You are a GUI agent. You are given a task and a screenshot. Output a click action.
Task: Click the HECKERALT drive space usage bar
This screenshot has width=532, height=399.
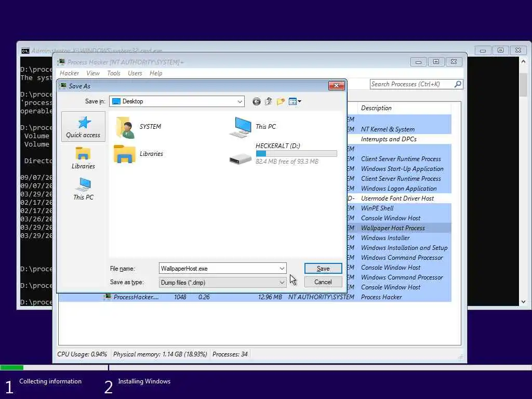click(297, 154)
